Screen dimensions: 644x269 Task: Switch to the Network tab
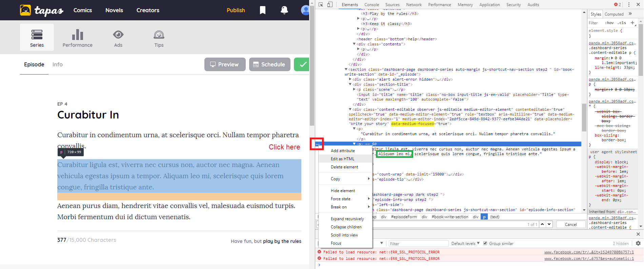tap(414, 5)
